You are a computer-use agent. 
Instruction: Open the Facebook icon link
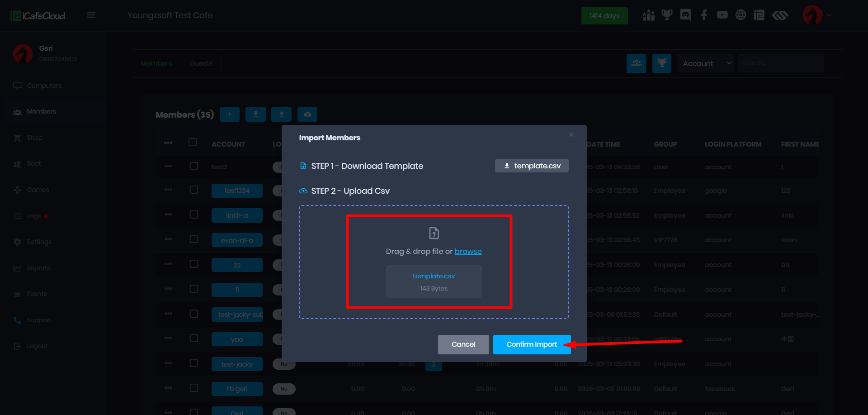pos(704,15)
